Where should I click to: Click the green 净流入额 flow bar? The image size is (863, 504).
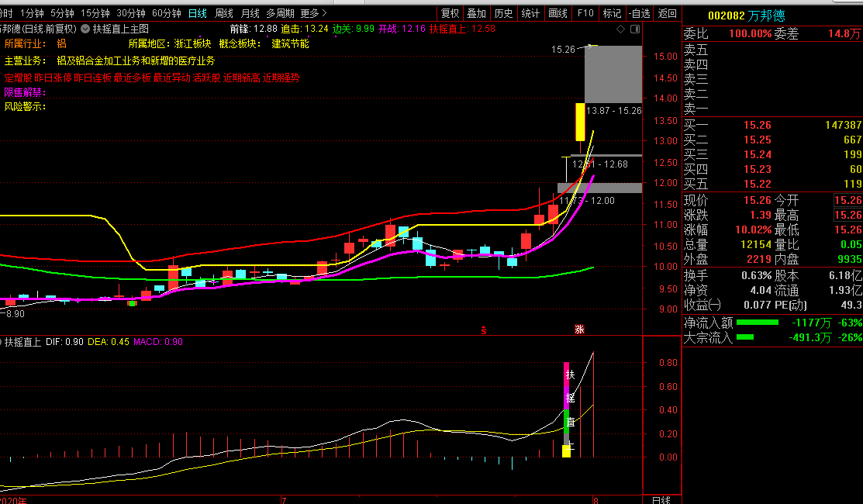pos(758,322)
